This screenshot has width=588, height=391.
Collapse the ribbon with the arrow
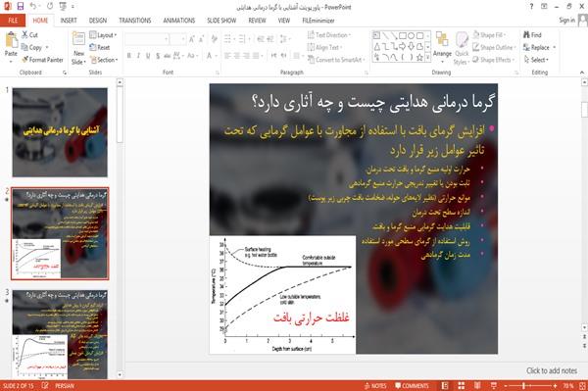tap(582, 73)
